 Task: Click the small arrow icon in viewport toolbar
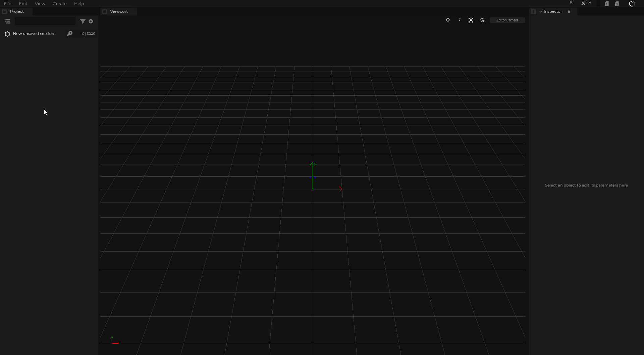click(x=460, y=20)
